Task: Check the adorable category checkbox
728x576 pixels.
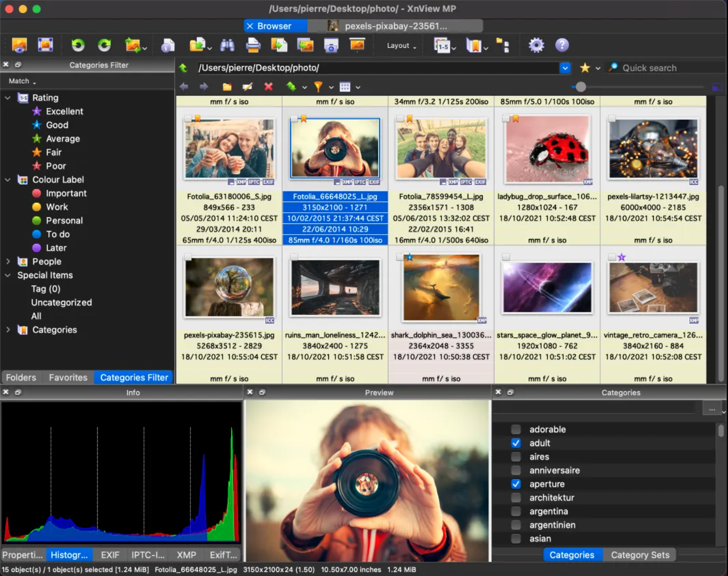Action: pyautogui.click(x=516, y=429)
